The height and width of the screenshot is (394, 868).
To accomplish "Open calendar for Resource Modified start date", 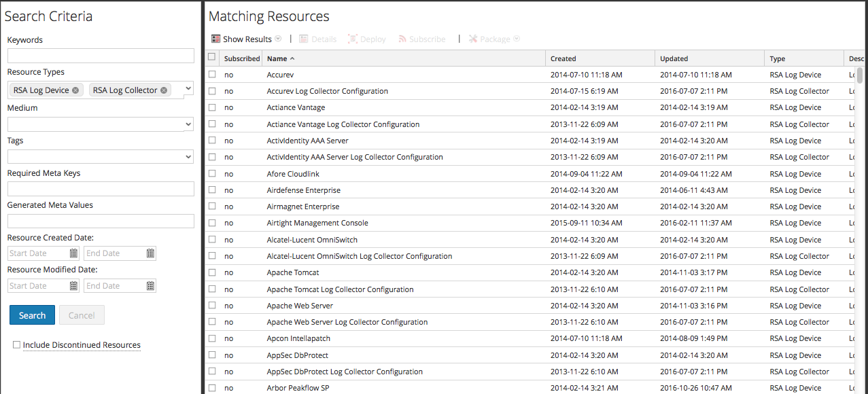I will click(73, 286).
